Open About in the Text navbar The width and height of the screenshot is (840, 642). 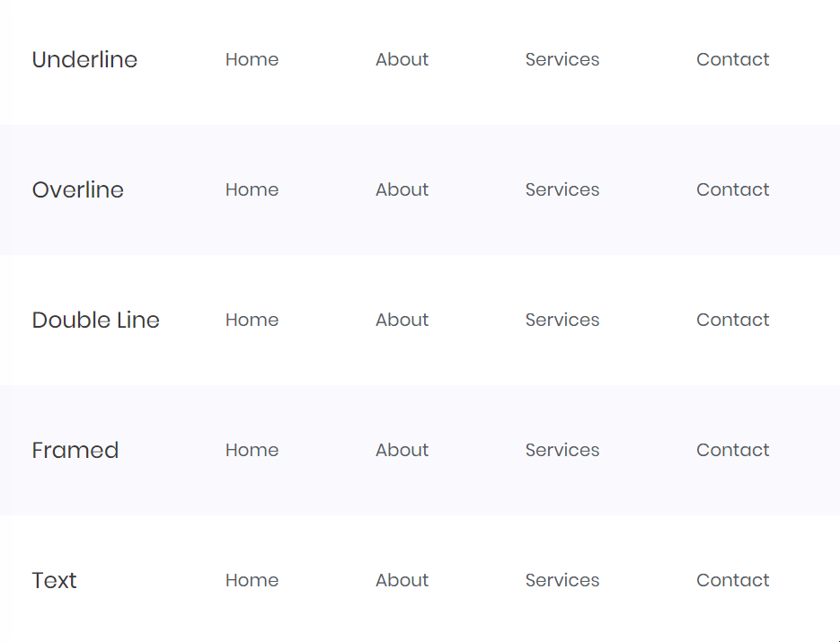click(x=402, y=580)
